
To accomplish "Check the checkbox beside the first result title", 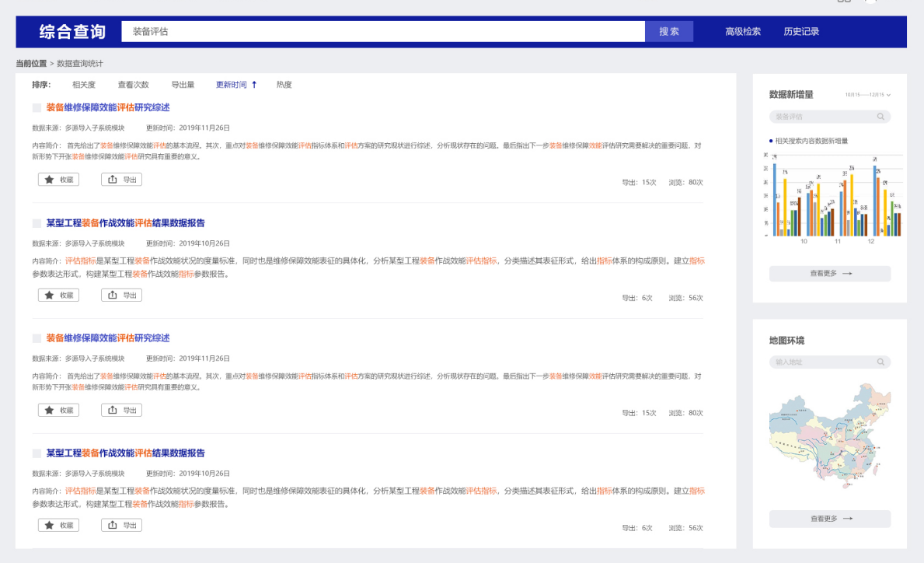I will click(37, 107).
